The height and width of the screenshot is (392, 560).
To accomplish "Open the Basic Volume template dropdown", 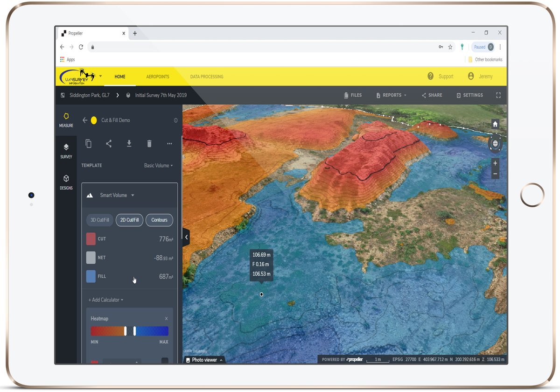I will point(158,166).
